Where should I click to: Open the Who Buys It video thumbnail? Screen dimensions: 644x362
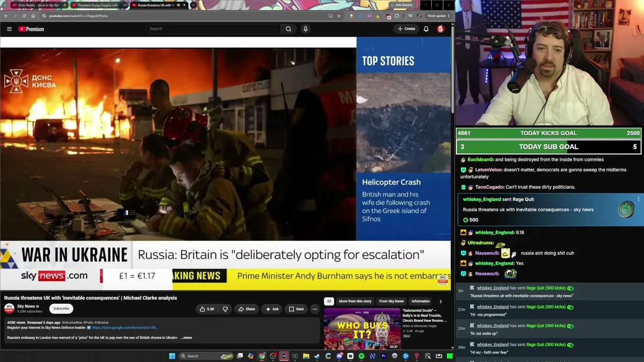362,329
